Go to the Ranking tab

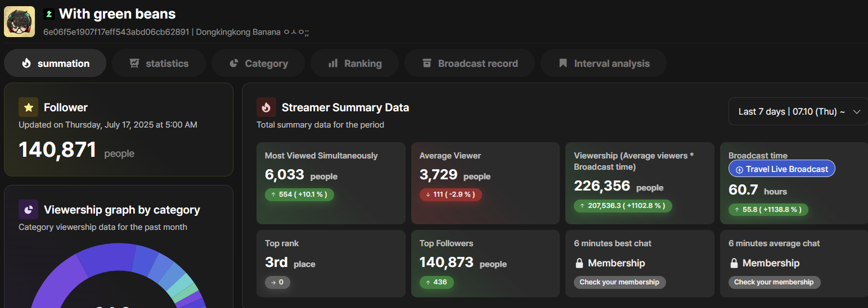pos(354,64)
